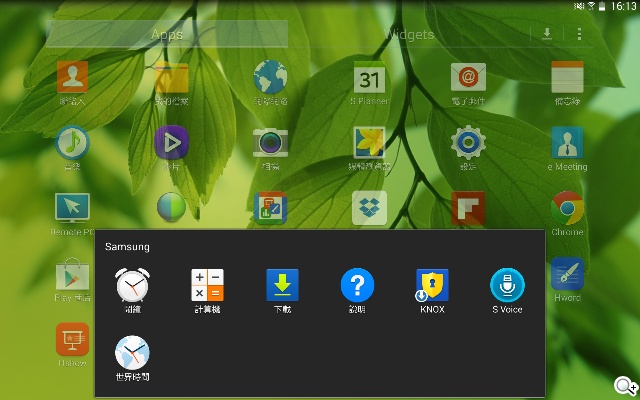
Task: Open the Memo notepad app
Action: coord(567,77)
